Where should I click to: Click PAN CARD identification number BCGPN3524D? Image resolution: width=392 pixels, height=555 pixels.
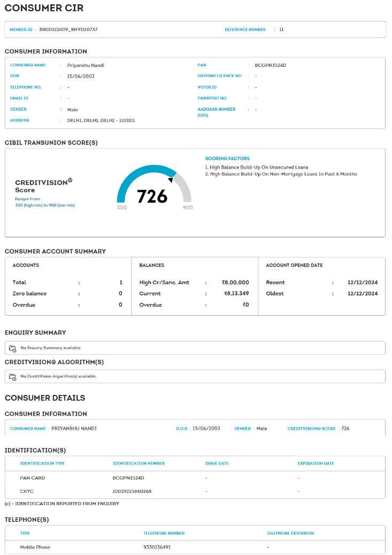[x=128, y=478]
